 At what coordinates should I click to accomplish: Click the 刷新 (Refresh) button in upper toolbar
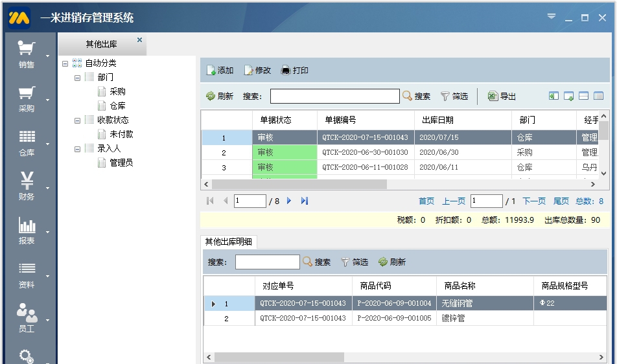pos(219,97)
